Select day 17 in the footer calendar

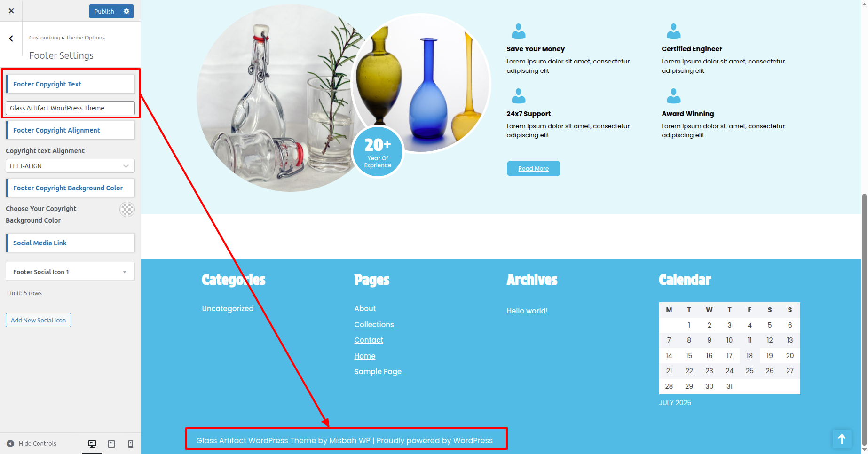[729, 356]
